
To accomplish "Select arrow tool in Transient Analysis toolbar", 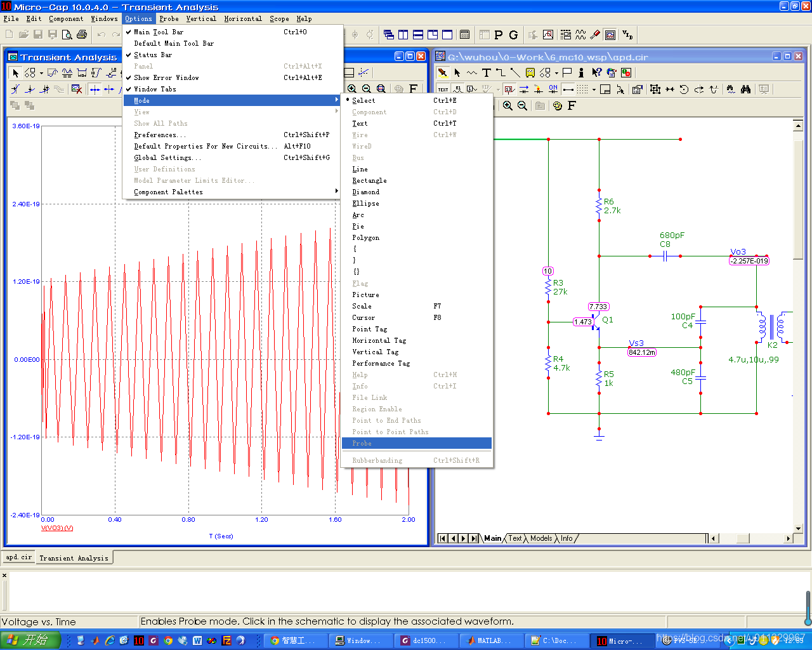I will coord(15,72).
